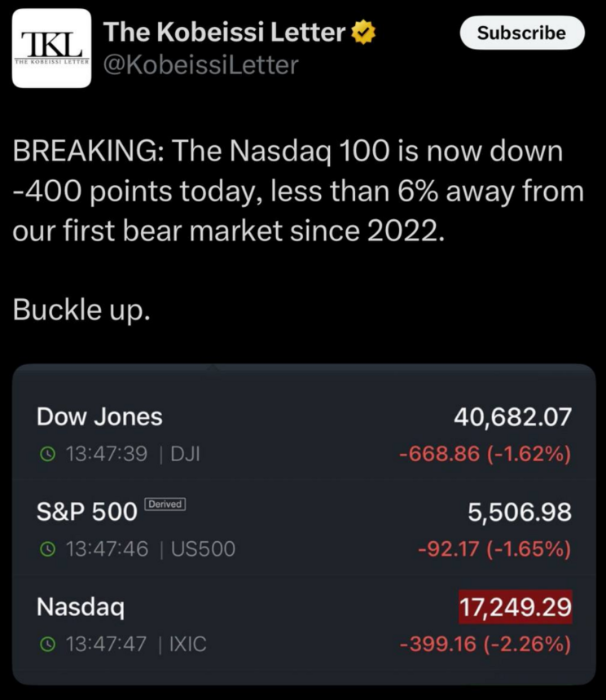606x700 pixels.
Task: Click the IXIC ticker symbol
Action: (188, 645)
